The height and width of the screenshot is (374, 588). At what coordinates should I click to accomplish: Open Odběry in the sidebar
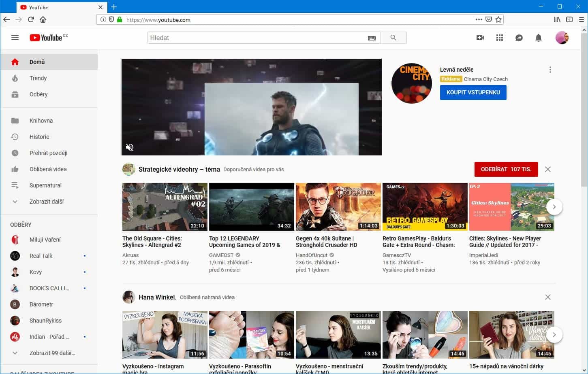[49, 94]
